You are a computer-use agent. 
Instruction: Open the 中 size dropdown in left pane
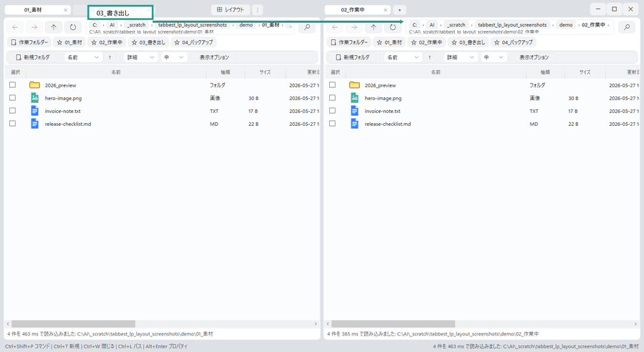point(173,57)
